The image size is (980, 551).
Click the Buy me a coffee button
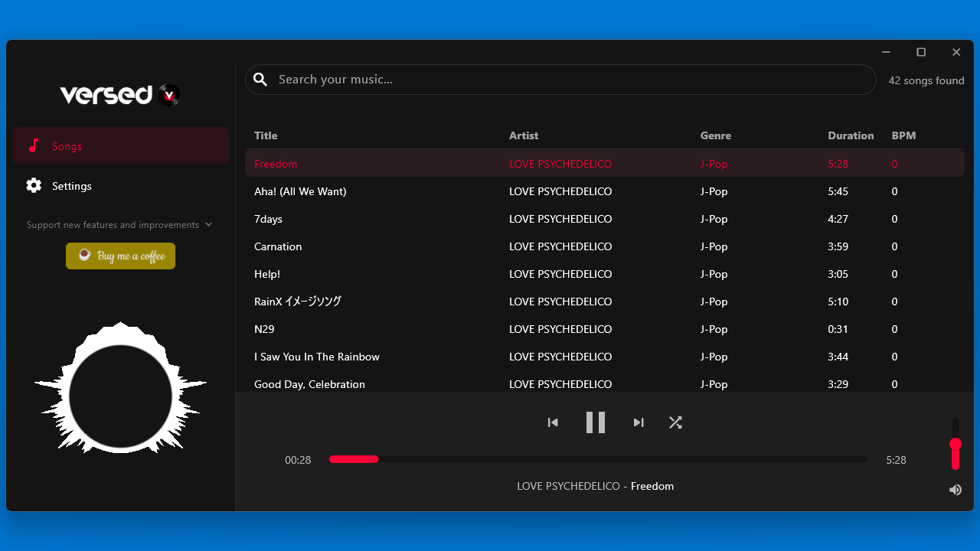(x=120, y=256)
